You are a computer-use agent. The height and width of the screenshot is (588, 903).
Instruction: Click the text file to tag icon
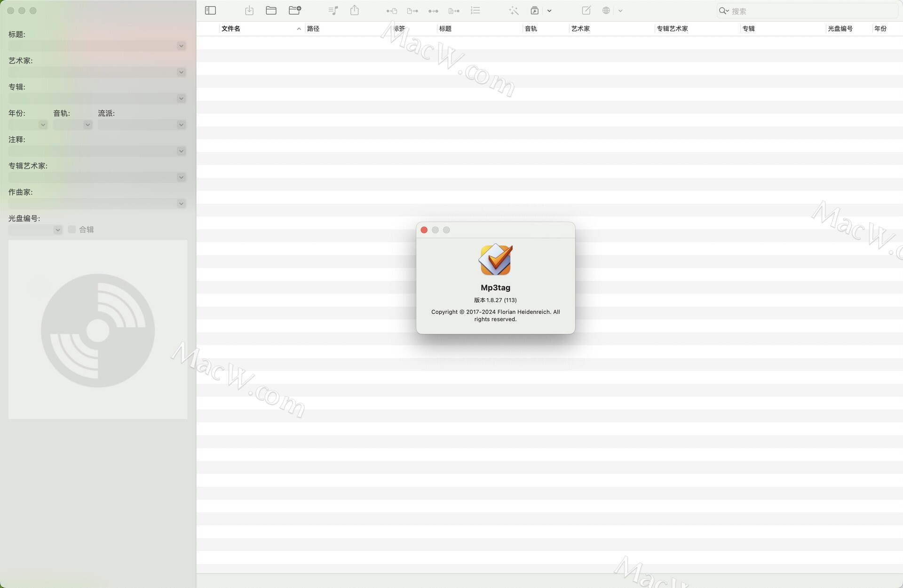tap(454, 11)
